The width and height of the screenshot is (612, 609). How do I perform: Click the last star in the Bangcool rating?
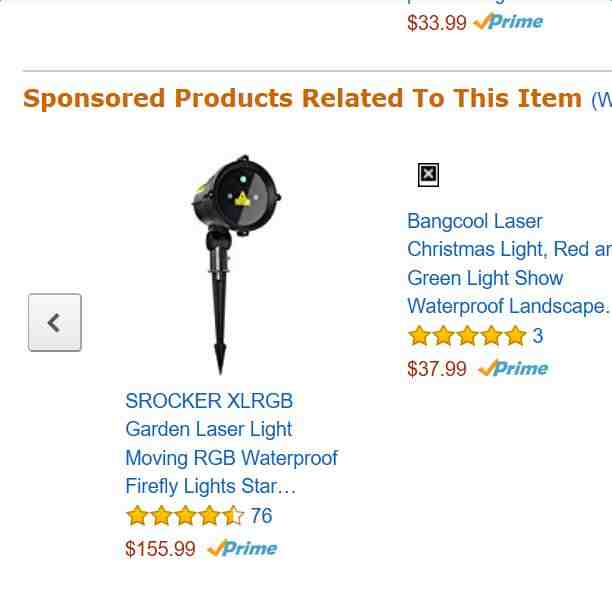[x=516, y=336]
